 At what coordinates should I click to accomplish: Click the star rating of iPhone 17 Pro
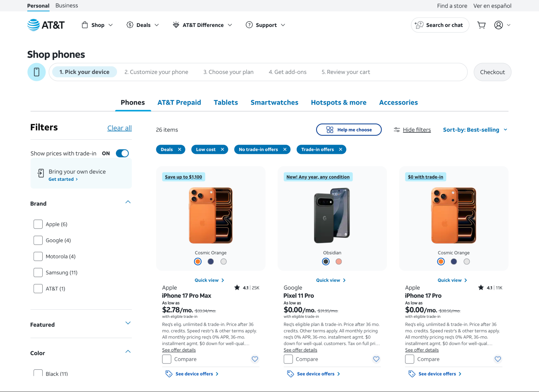coord(490,288)
